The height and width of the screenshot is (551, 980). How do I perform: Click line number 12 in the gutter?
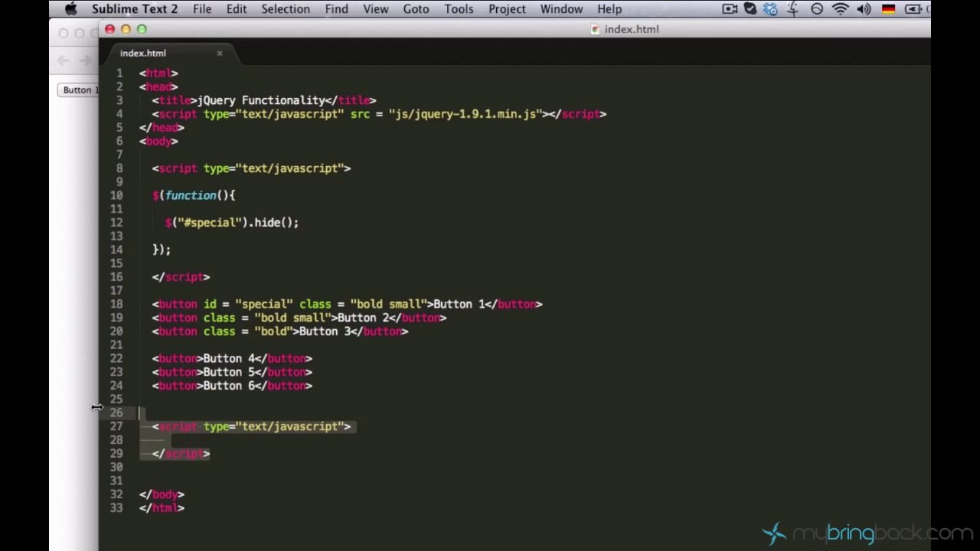point(116,223)
